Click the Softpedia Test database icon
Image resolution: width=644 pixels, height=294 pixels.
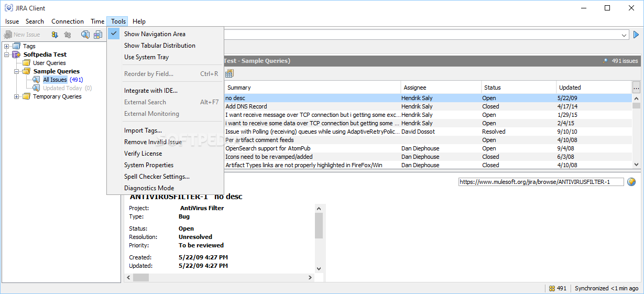[x=16, y=55]
